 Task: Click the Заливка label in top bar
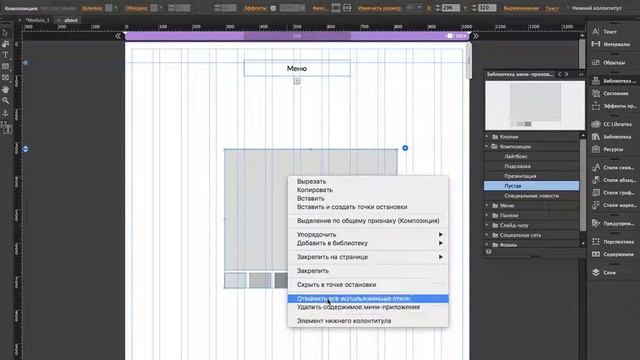click(x=92, y=8)
